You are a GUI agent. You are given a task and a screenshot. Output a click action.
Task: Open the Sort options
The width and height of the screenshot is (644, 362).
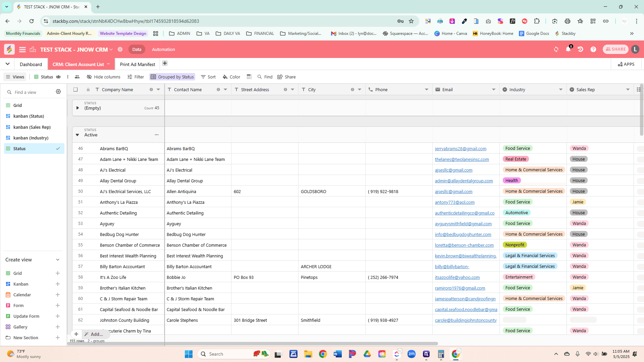click(x=208, y=77)
